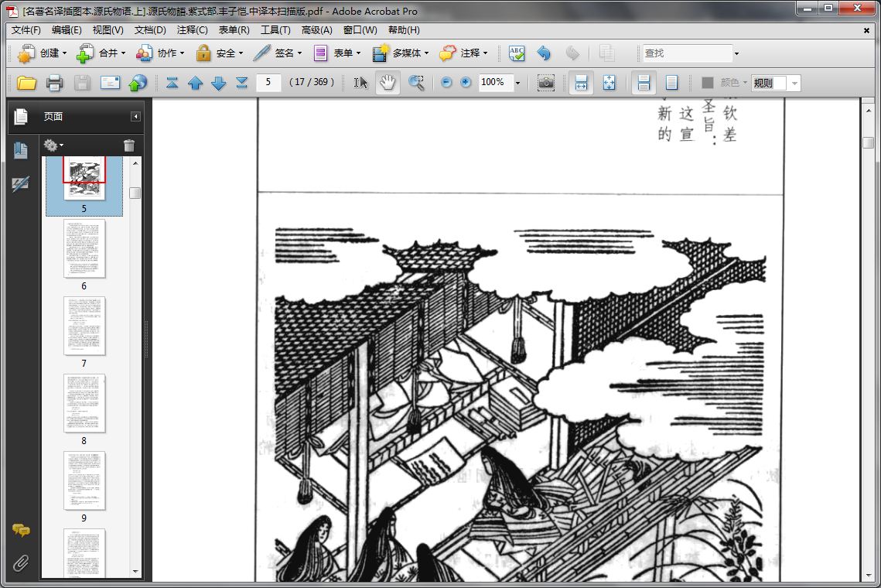Take a snapshot with camera tool
Screen dimensions: 881x588
[x=545, y=84]
